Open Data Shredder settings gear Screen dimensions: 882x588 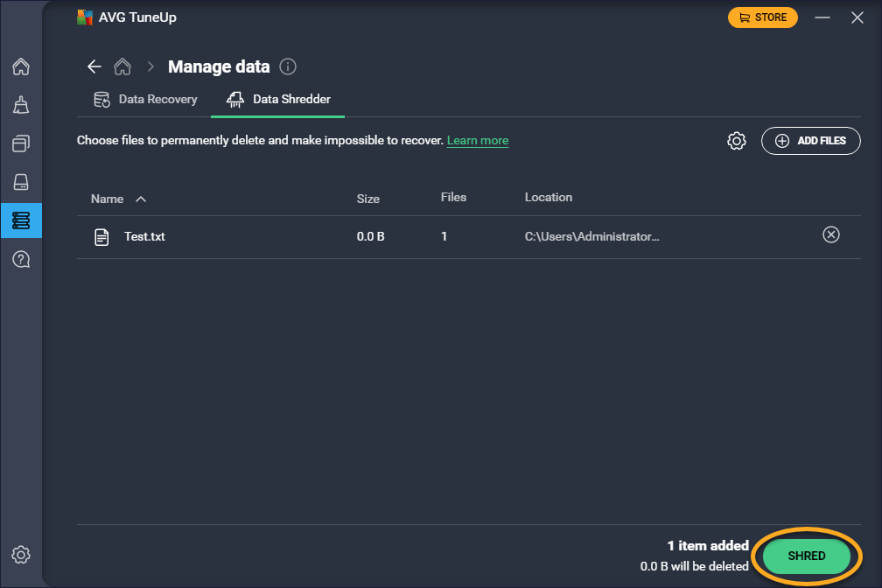point(737,141)
